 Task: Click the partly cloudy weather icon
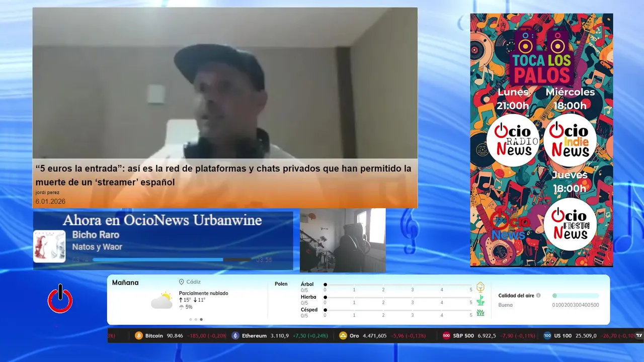(x=162, y=301)
